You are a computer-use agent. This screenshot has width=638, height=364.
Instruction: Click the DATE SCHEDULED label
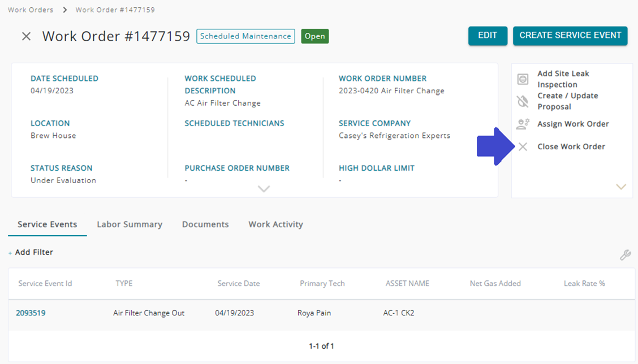64,79
